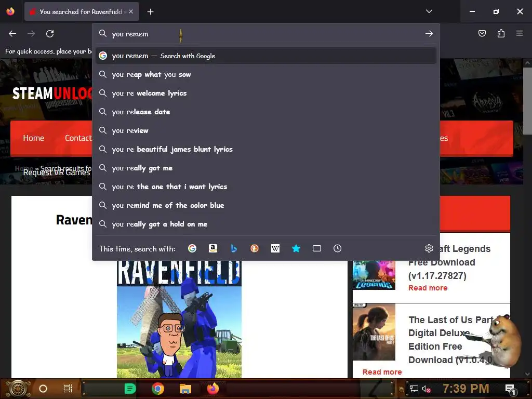Go back with the browser back arrow
Viewport: 532px width, 399px height.
pyautogui.click(x=12, y=34)
